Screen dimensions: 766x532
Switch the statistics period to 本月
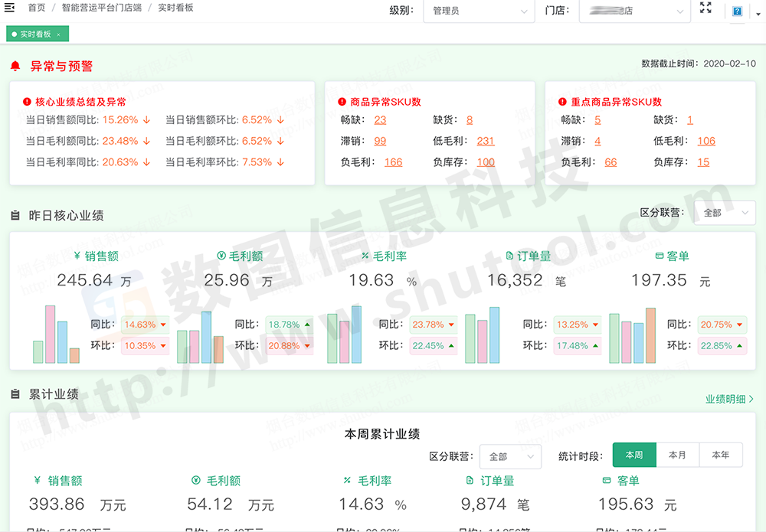pyautogui.click(x=677, y=455)
